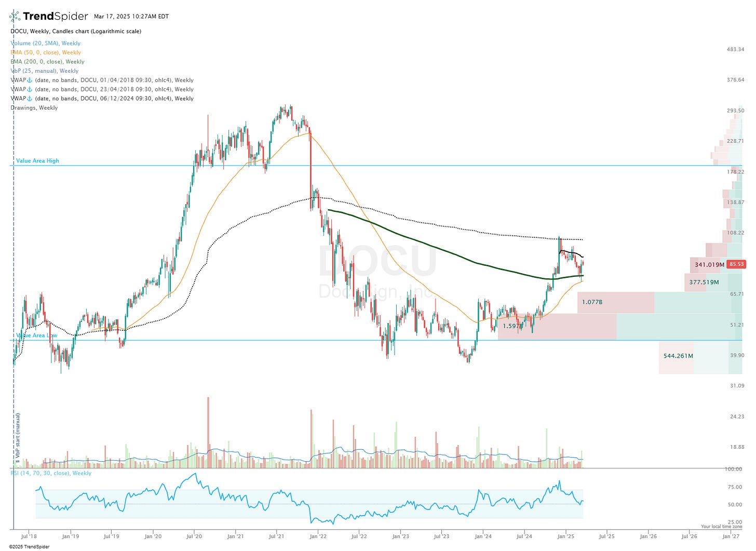Click the Jul '26 date axis label

[x=689, y=536]
